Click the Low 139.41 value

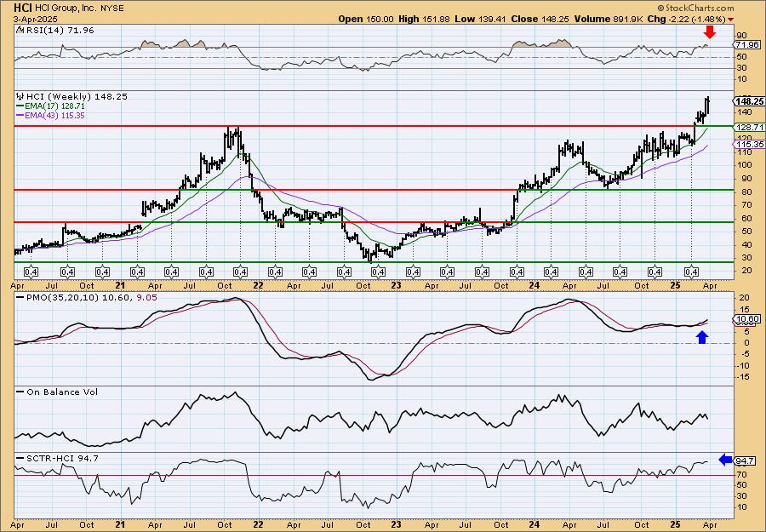pos(481,19)
